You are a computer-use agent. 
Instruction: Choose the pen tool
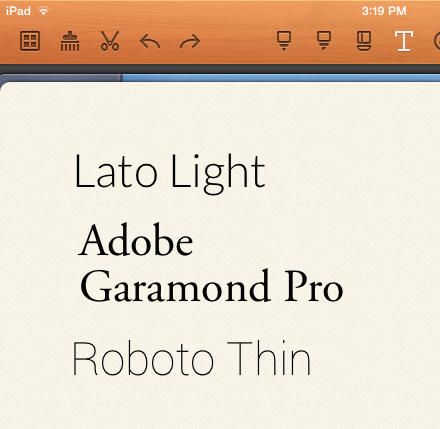284,41
